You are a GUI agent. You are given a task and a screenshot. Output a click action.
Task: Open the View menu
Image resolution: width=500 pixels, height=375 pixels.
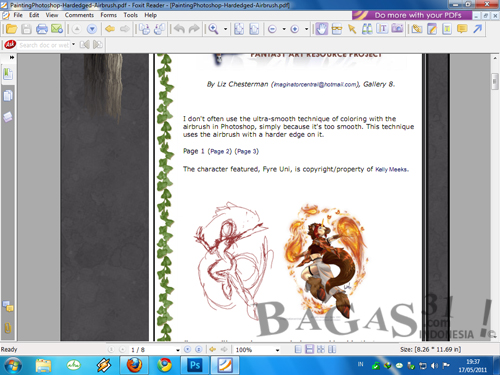(x=52, y=15)
